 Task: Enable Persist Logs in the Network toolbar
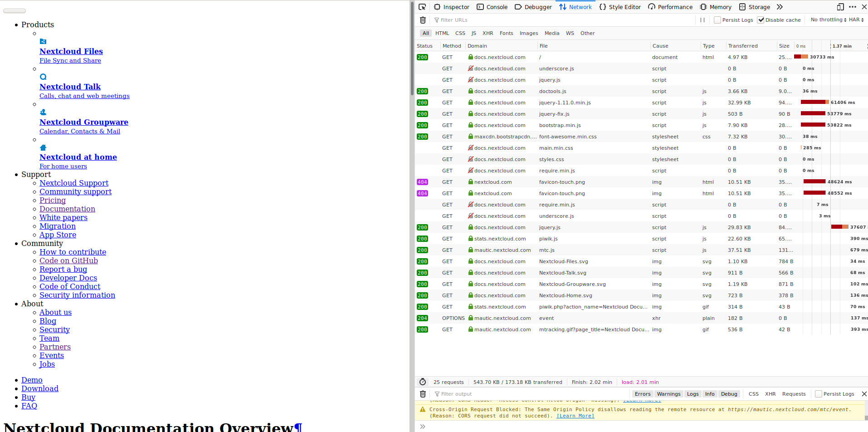717,20
